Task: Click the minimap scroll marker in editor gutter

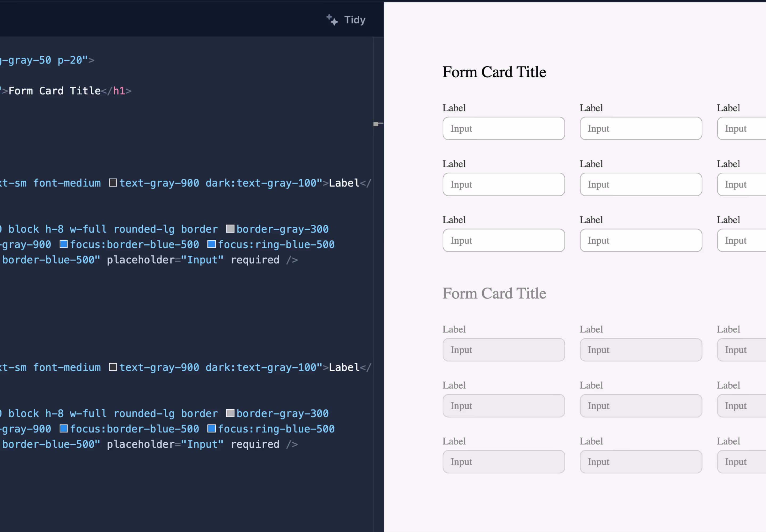Action: 377,124
